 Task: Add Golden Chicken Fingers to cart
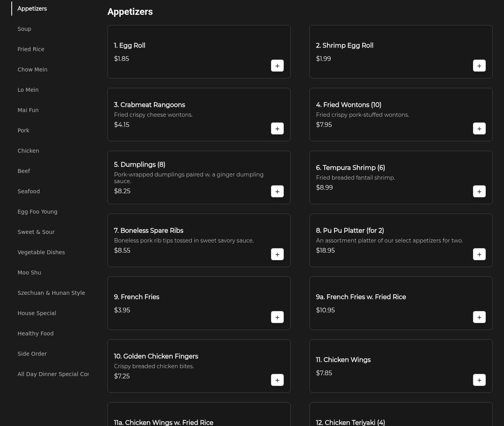(277, 380)
